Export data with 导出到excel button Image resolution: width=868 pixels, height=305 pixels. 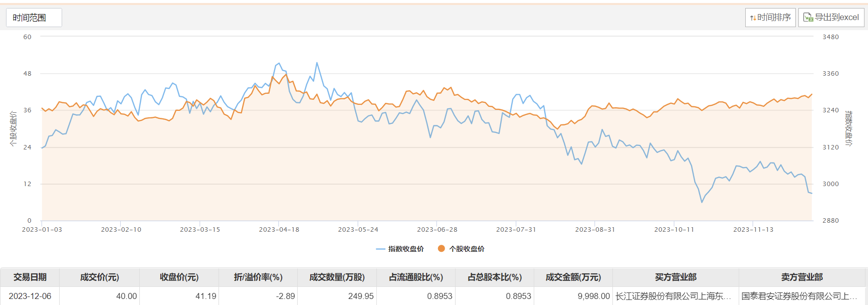pyautogui.click(x=831, y=18)
